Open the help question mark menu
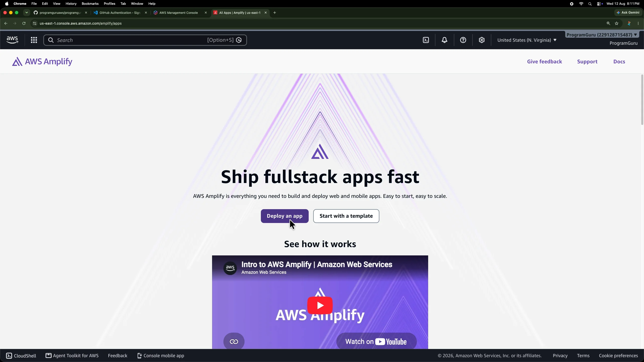The height and width of the screenshot is (362, 644). (x=463, y=40)
